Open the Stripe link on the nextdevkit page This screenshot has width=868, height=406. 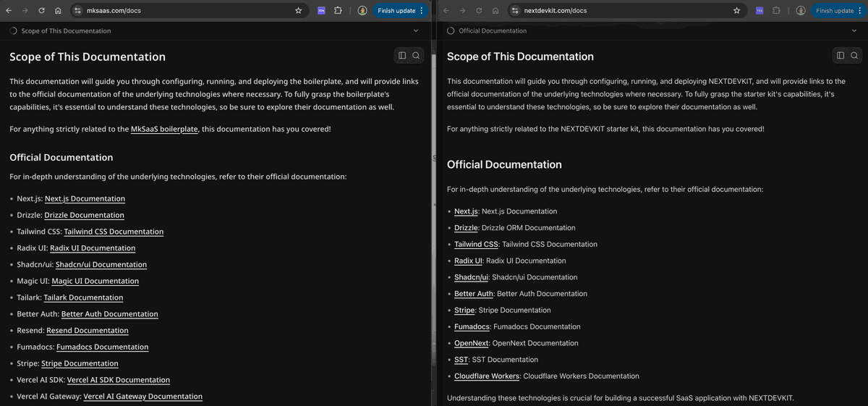coord(464,310)
